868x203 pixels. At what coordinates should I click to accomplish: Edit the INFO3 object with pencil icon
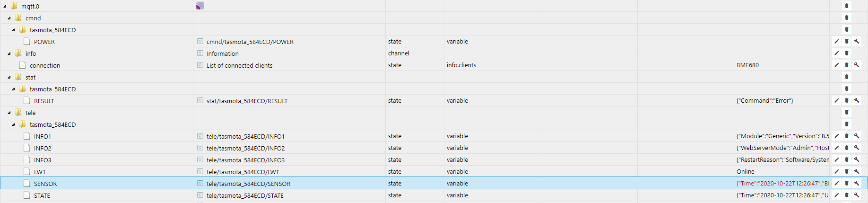(x=836, y=160)
